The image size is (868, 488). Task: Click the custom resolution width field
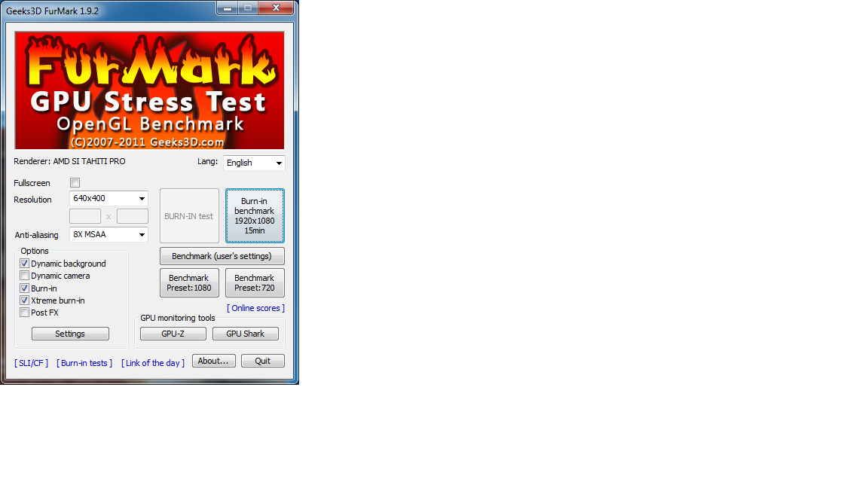85,216
